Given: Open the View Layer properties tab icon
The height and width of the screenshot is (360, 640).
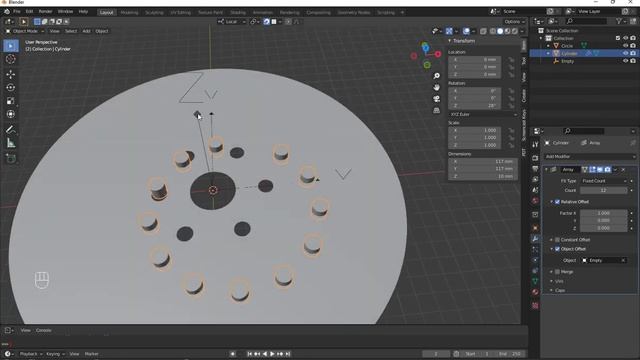Looking at the screenshot, I should tap(535, 179).
